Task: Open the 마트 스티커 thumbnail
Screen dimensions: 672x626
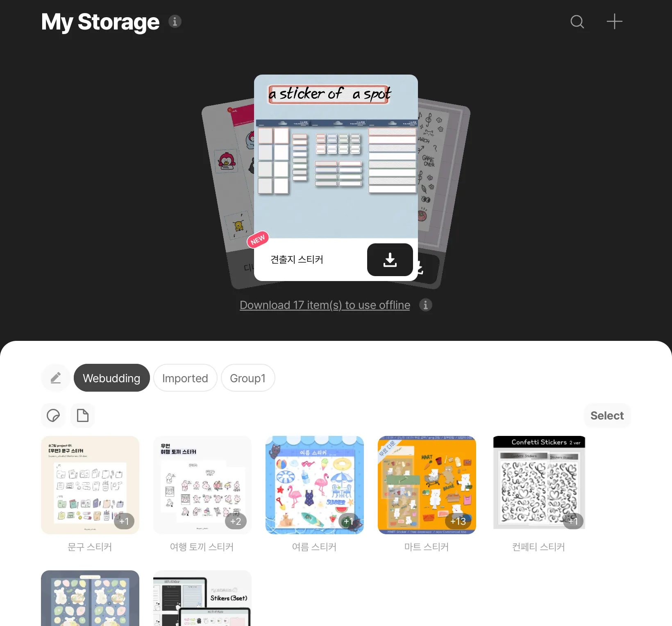Action: (x=427, y=485)
